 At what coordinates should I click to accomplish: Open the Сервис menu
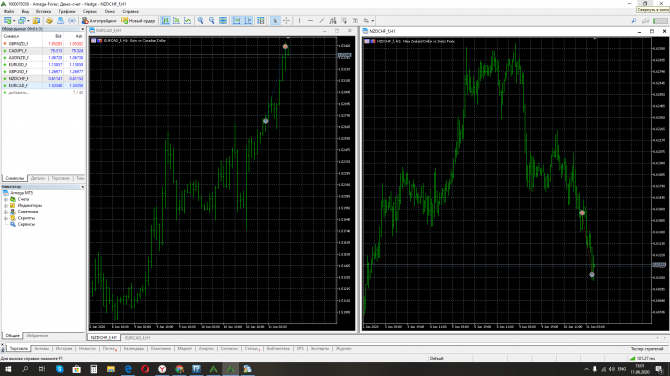[x=90, y=12]
